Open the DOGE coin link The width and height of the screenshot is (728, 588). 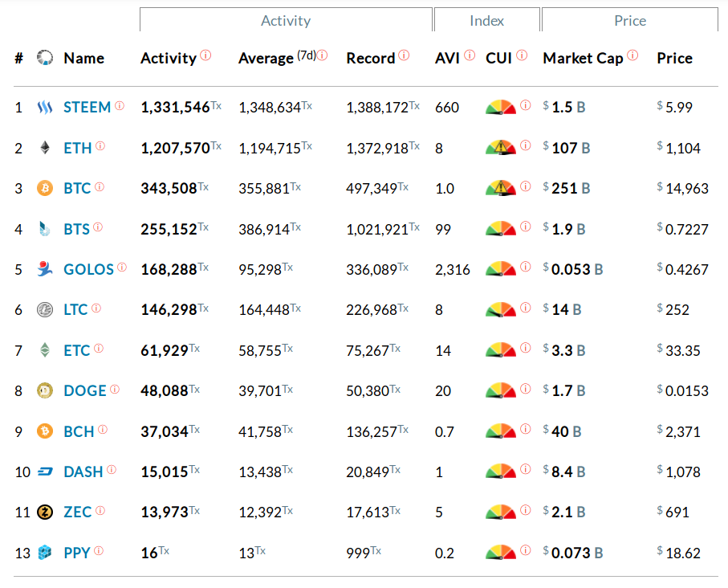[x=85, y=390]
